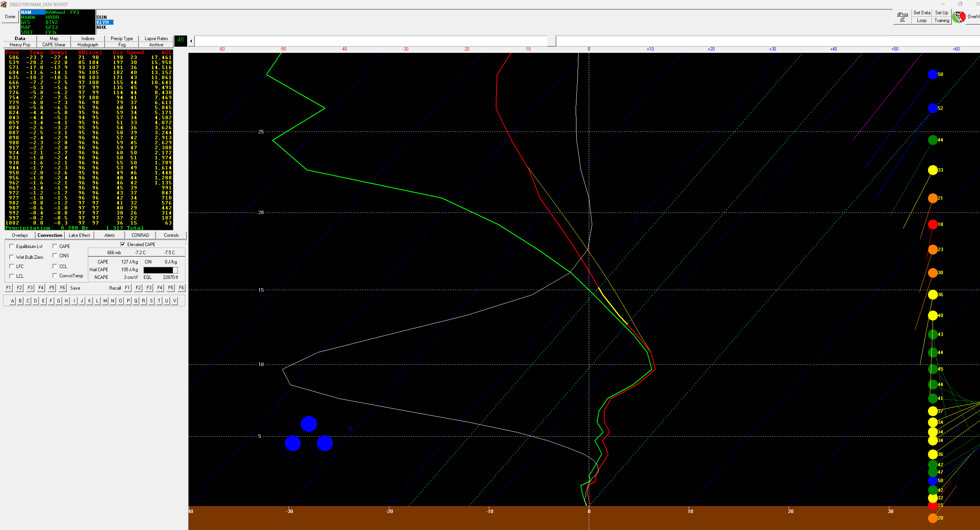Enable the Wet Bulb Zero checkbox
The image size is (980, 530).
[x=12, y=257]
